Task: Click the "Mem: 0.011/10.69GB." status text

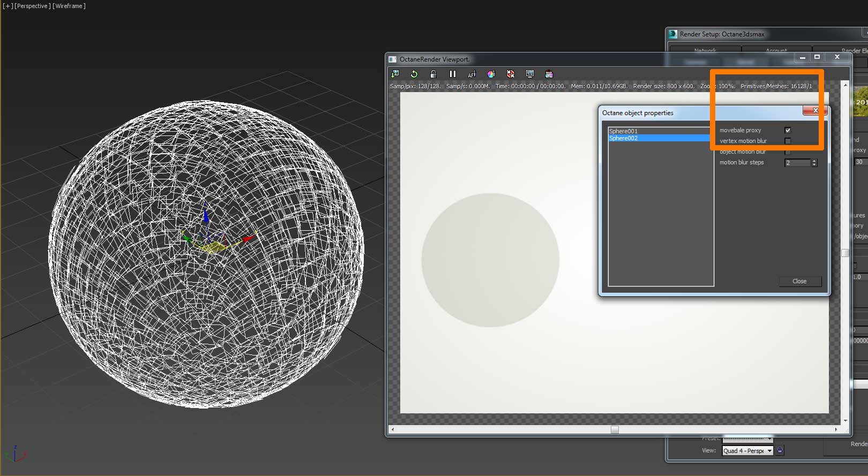Action: (x=599, y=86)
